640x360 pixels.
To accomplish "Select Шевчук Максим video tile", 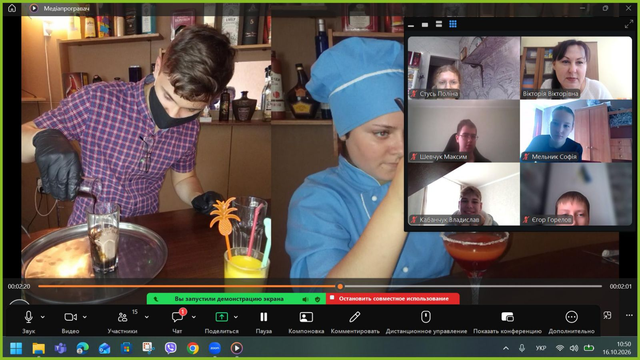I will point(464,131).
